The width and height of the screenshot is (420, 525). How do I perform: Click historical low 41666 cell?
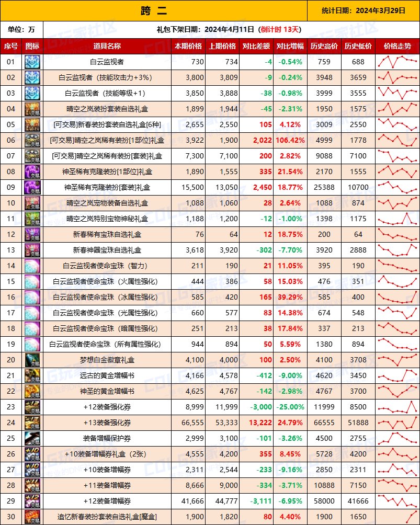(x=358, y=501)
